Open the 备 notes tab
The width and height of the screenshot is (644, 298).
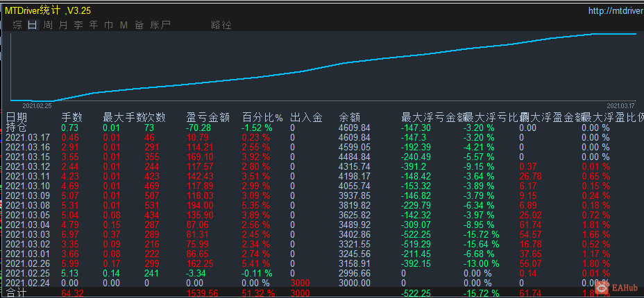[139, 25]
